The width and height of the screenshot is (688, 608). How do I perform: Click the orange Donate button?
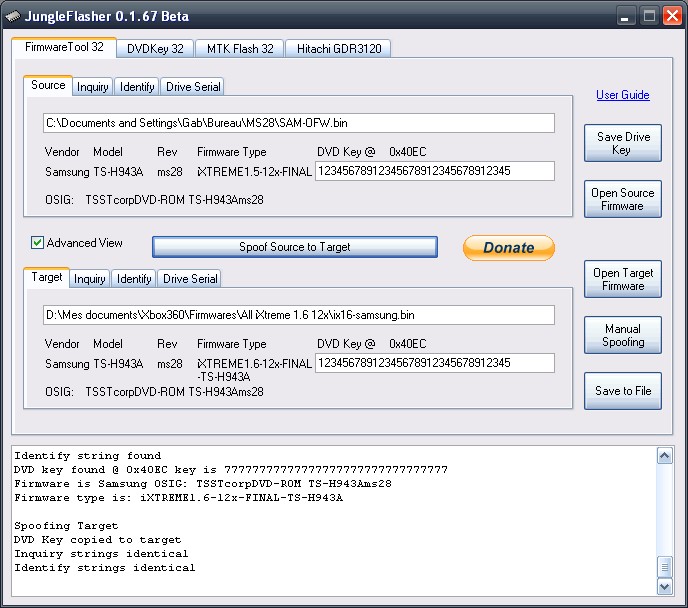(509, 248)
